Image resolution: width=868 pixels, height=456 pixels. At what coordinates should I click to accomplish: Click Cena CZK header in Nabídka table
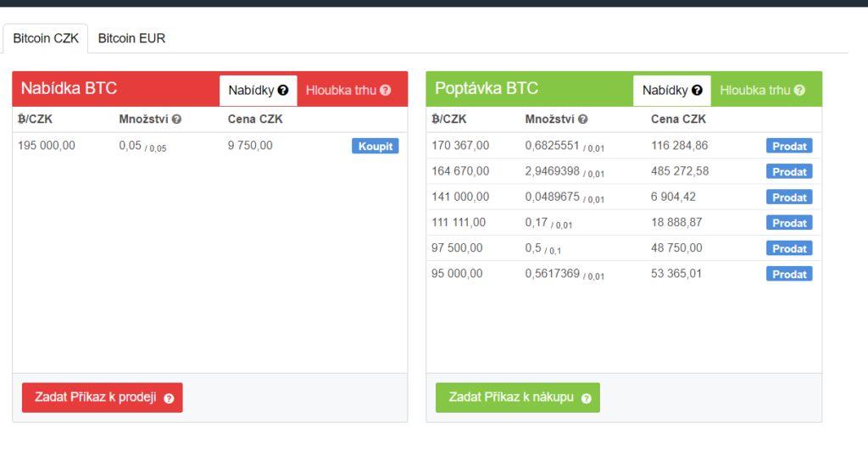click(255, 119)
